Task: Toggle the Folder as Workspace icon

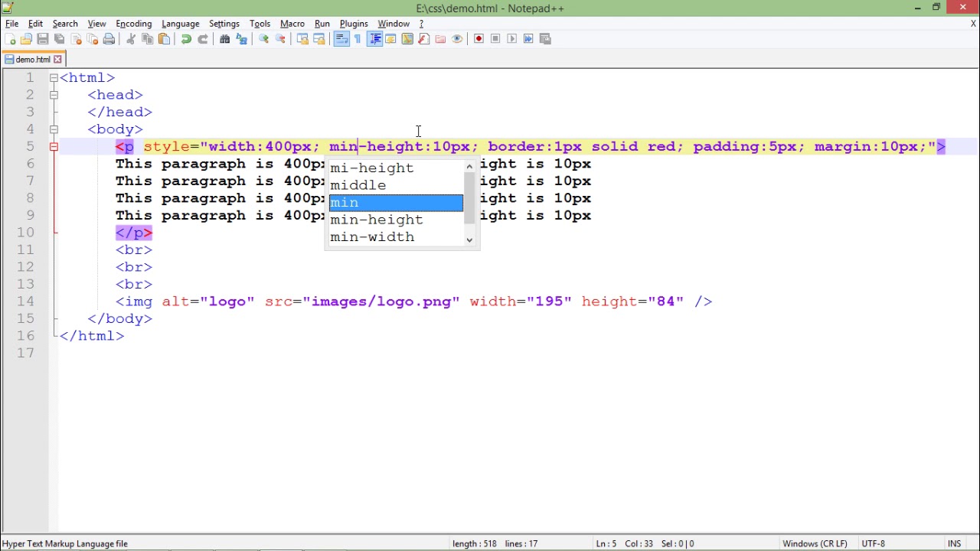Action: 440,39
